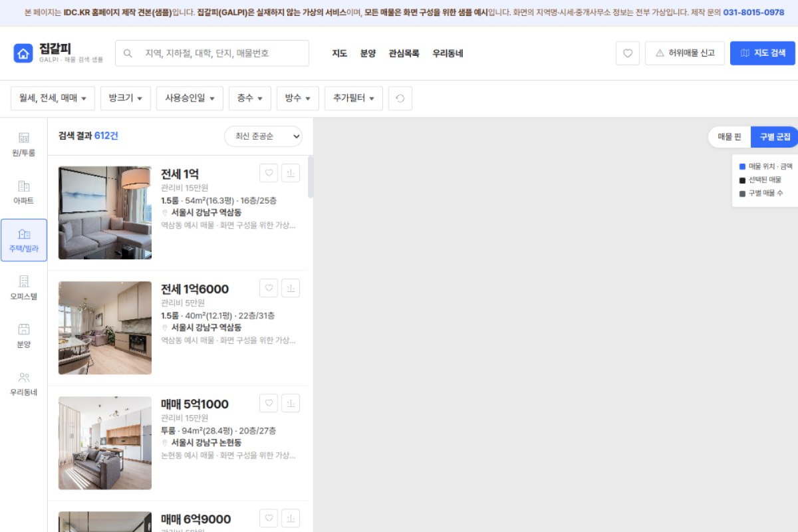Open the 관심목록 nav menu item
The height and width of the screenshot is (532, 798).
click(404, 53)
